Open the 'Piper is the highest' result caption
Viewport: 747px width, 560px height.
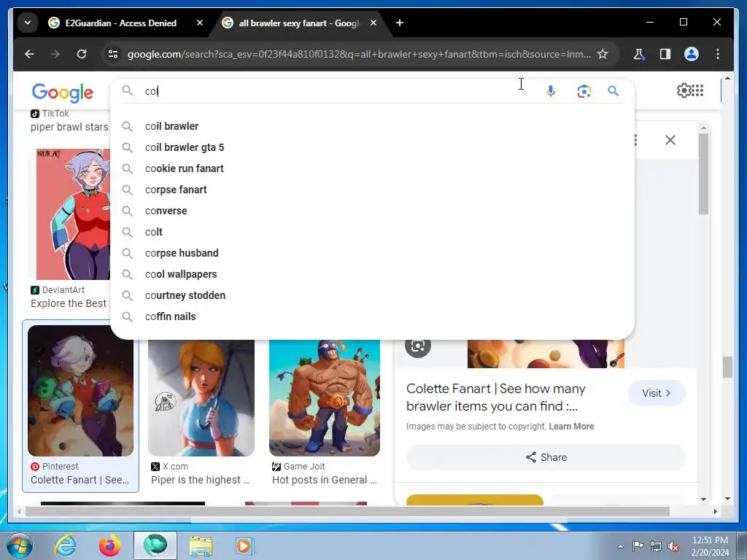coord(200,480)
